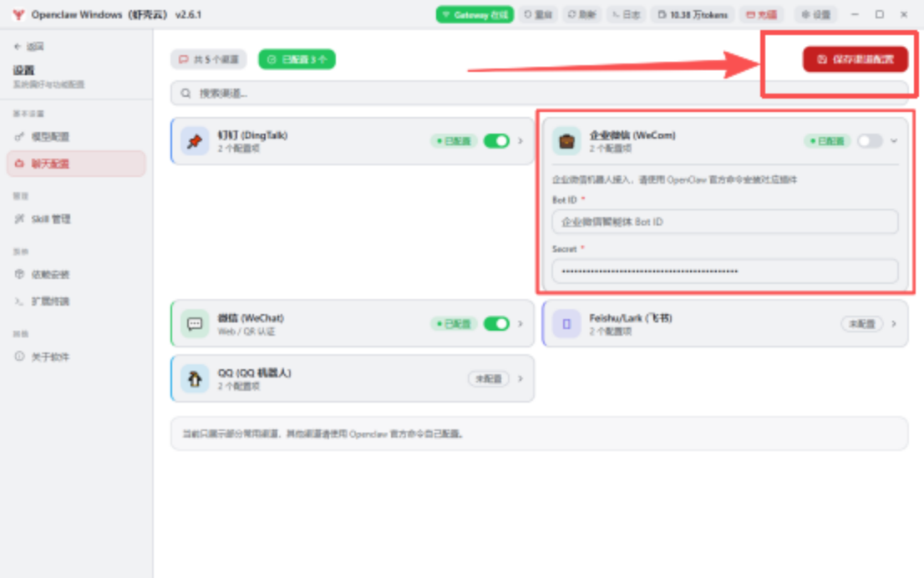Image resolution: width=924 pixels, height=578 pixels.
Task: Expand the Feishu/Lark card with its chevron
Action: 894,323
